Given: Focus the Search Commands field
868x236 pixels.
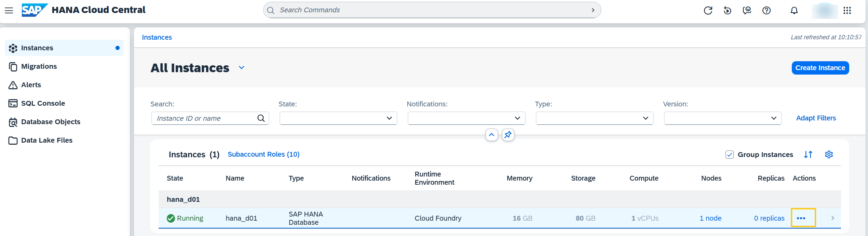Looking at the screenshot, I should click(x=432, y=10).
